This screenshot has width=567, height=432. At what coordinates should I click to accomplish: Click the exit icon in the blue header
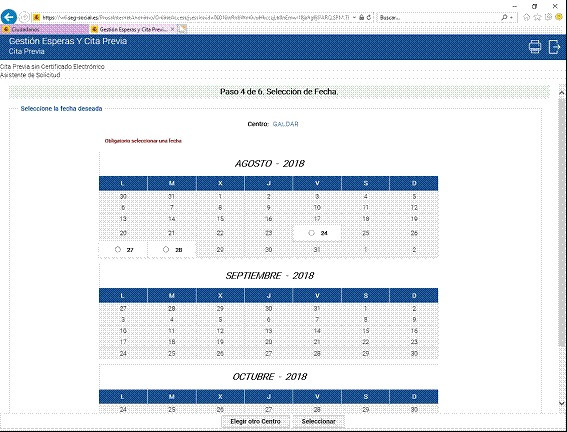[x=554, y=47]
